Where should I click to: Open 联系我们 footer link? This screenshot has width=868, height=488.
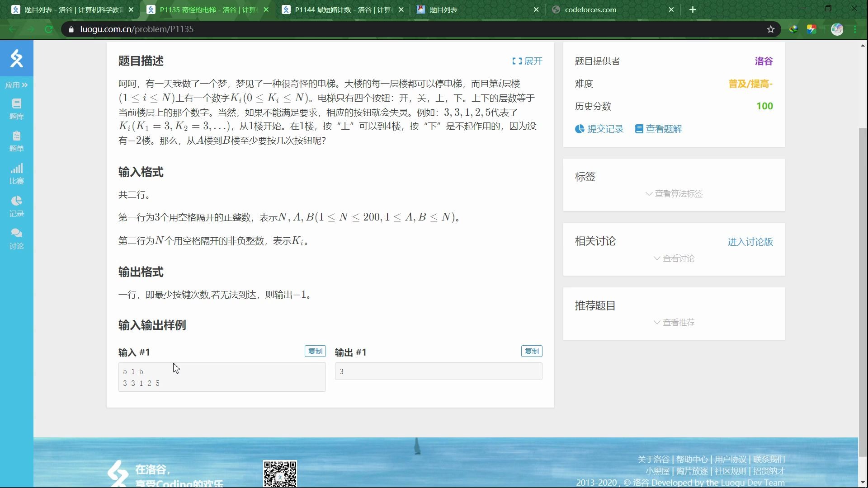click(x=769, y=460)
